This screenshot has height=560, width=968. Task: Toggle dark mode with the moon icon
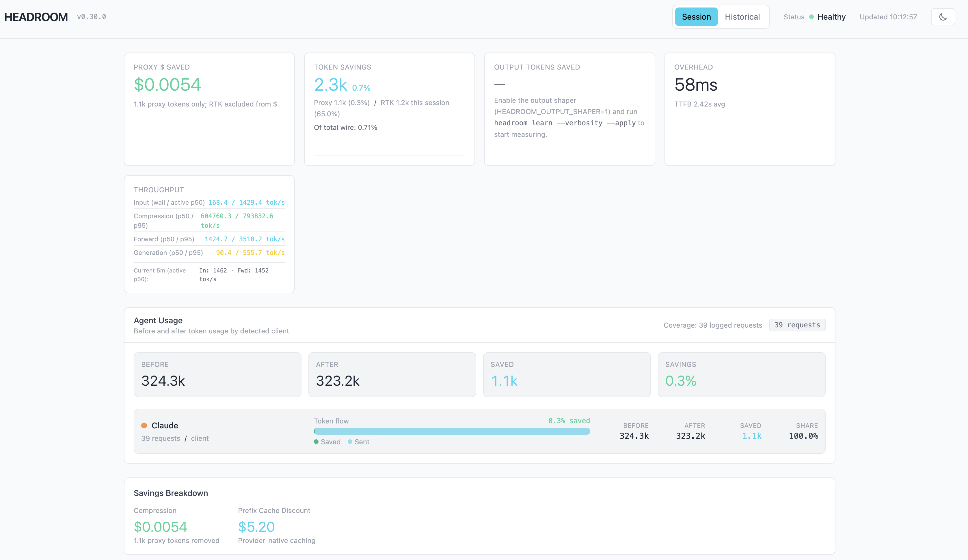tap(943, 17)
